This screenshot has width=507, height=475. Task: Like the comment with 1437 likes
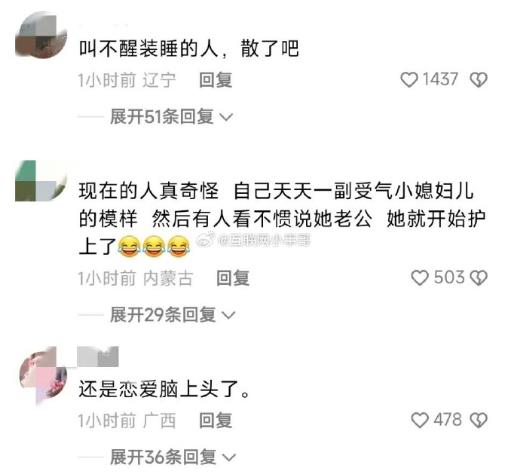coord(409,80)
